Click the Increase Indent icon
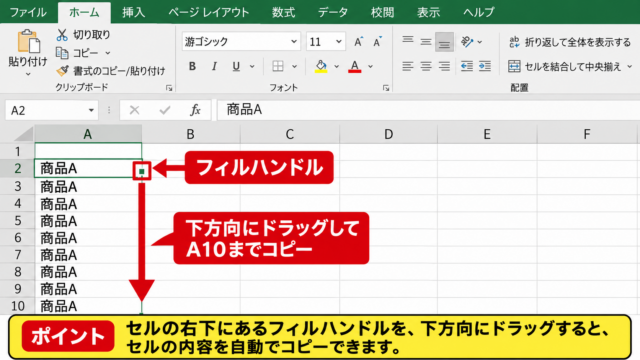Image resolution: width=640 pixels, height=360 pixels. (485, 66)
